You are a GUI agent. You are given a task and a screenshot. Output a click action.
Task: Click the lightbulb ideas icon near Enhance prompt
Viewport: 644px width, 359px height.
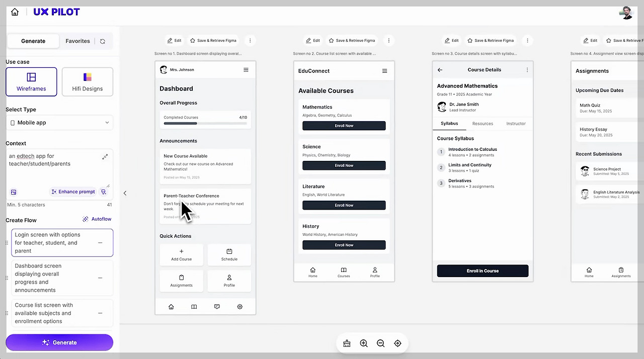(x=104, y=192)
